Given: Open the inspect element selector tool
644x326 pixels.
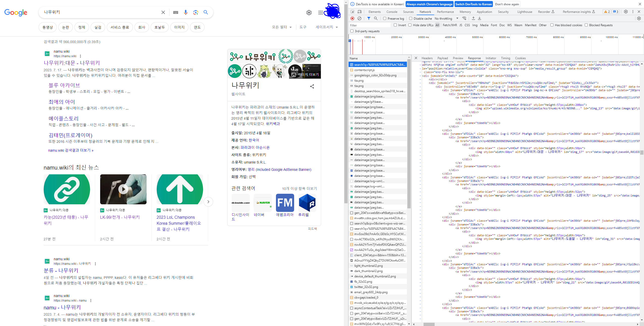Looking at the screenshot, I should 352,12.
